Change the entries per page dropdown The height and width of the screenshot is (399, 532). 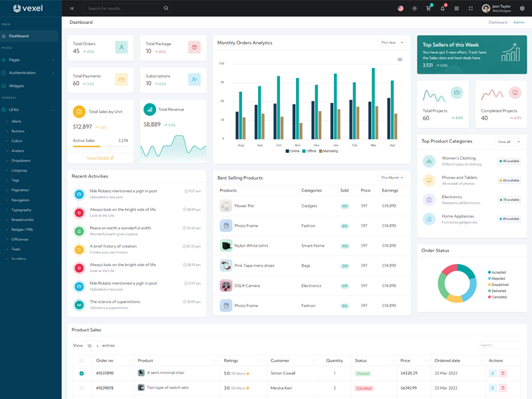point(92,346)
